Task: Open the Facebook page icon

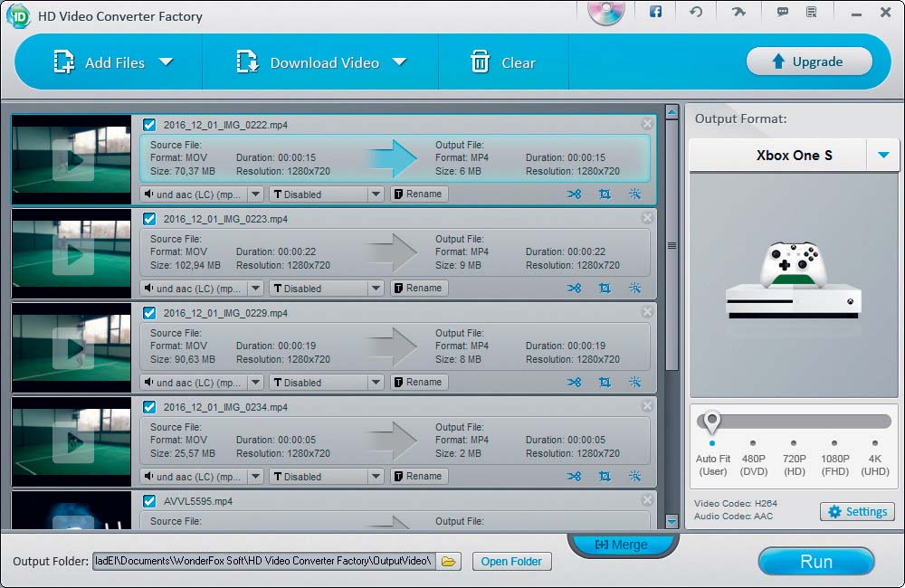Action: [655, 12]
